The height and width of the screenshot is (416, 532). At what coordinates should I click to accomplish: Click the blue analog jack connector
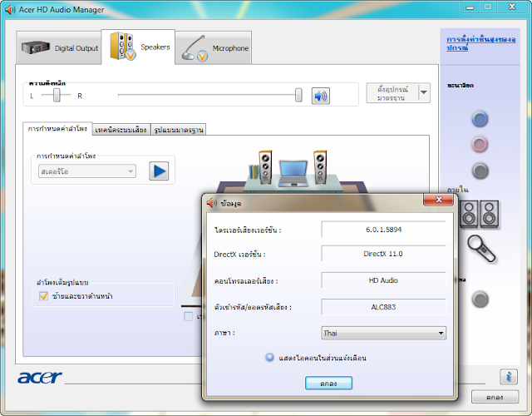tap(480, 119)
